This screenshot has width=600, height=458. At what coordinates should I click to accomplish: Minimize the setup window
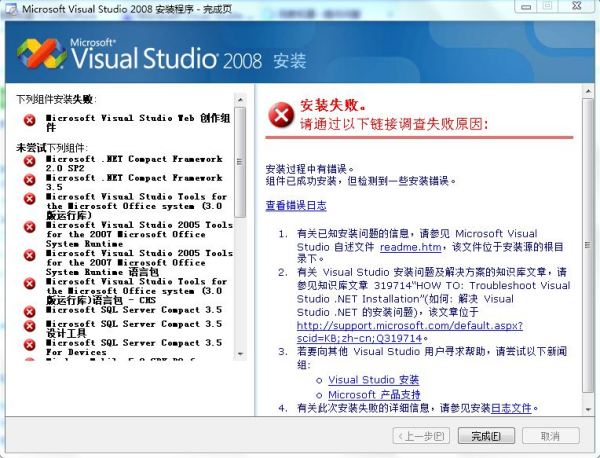[526, 6]
